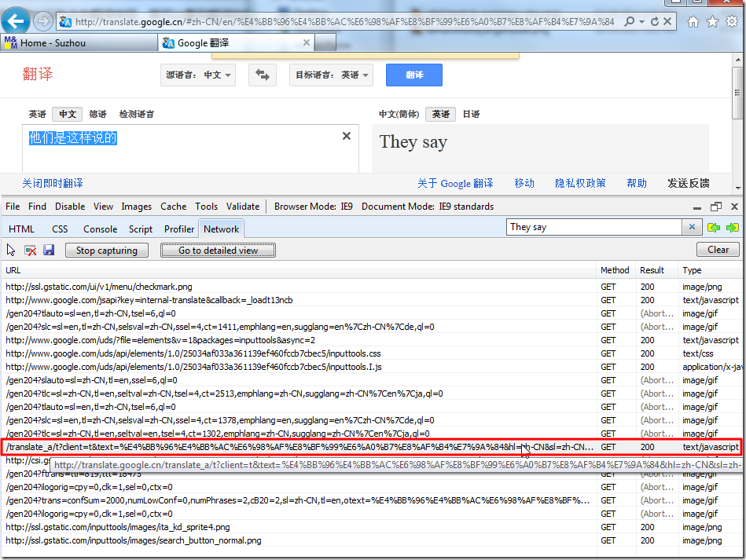This screenshot has height=560, width=746.
Task: Click the browser forward arrow button
Action: click(x=43, y=21)
